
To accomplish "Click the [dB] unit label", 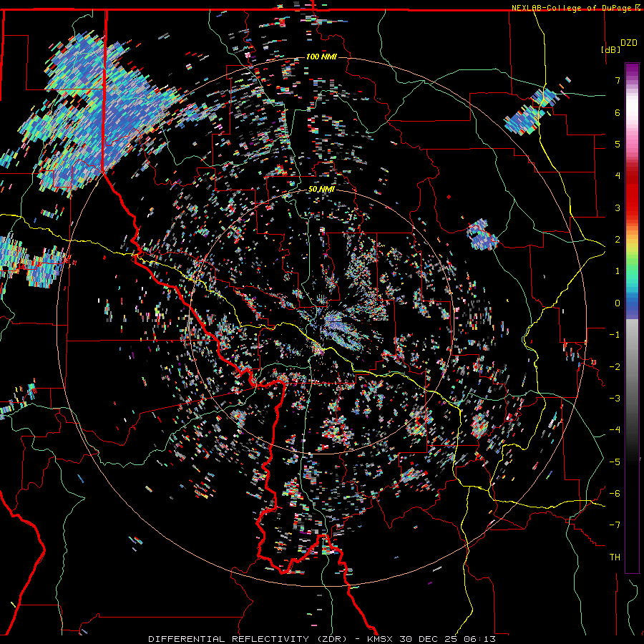I will point(610,49).
